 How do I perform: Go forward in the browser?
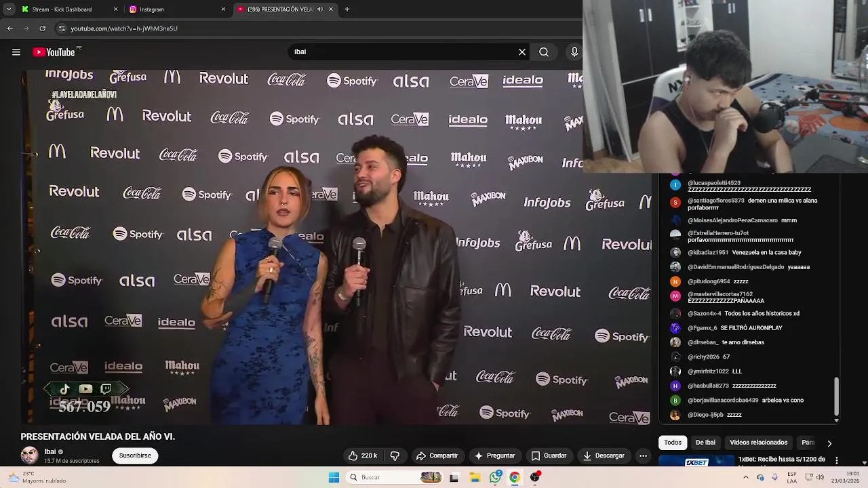click(x=26, y=28)
